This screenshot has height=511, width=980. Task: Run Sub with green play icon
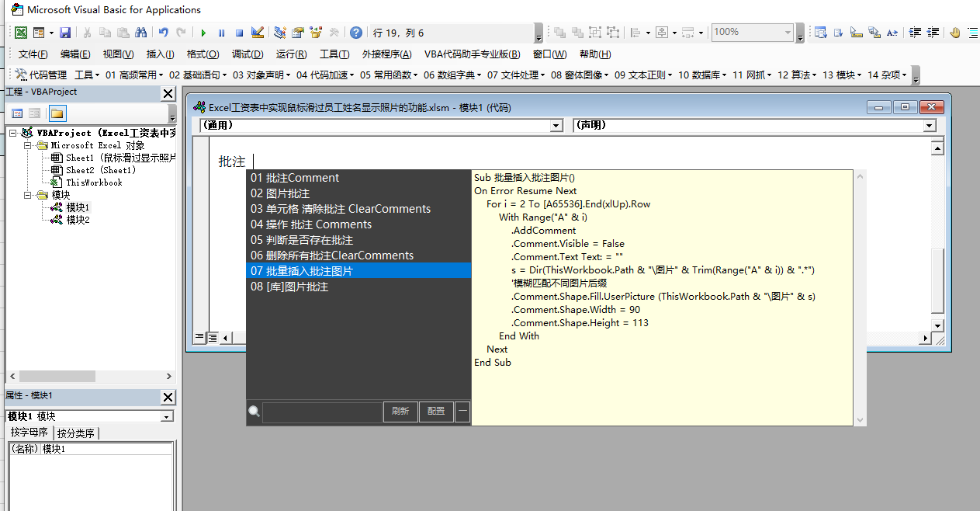click(x=203, y=33)
